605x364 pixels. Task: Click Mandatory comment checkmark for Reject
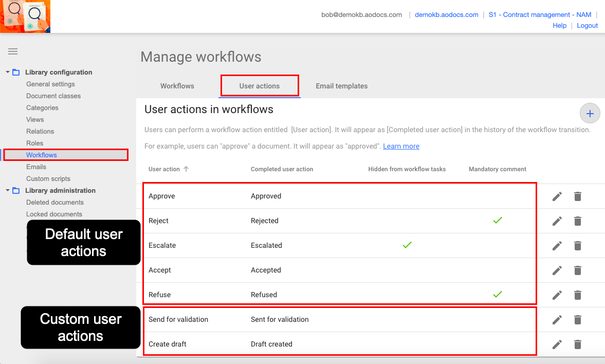pos(497,221)
